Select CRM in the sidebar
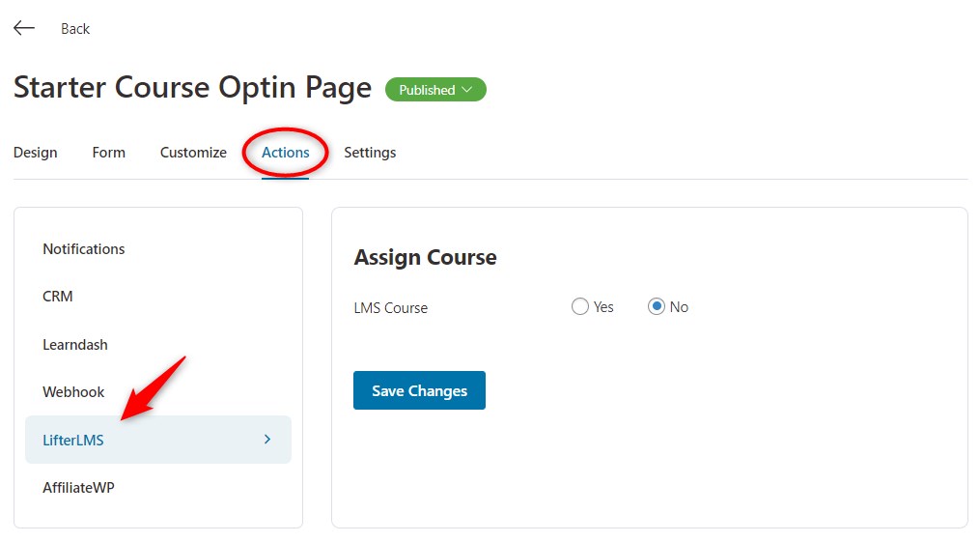 [x=58, y=297]
